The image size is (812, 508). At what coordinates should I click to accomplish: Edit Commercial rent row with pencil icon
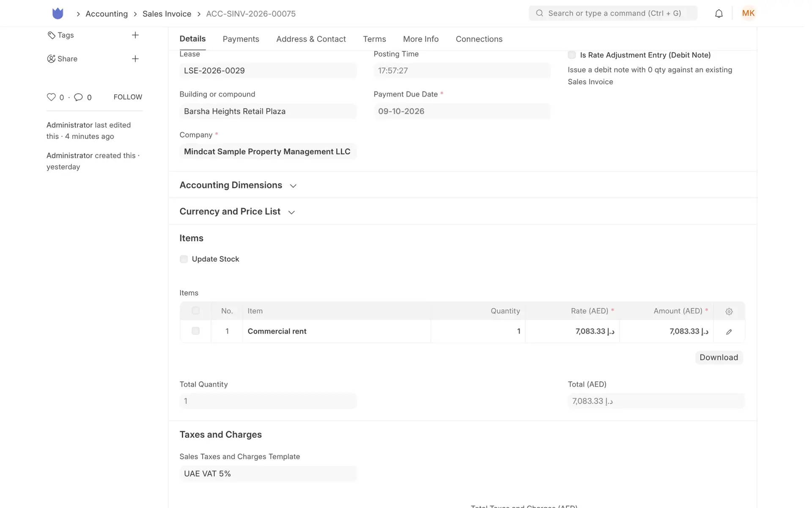pos(729,332)
